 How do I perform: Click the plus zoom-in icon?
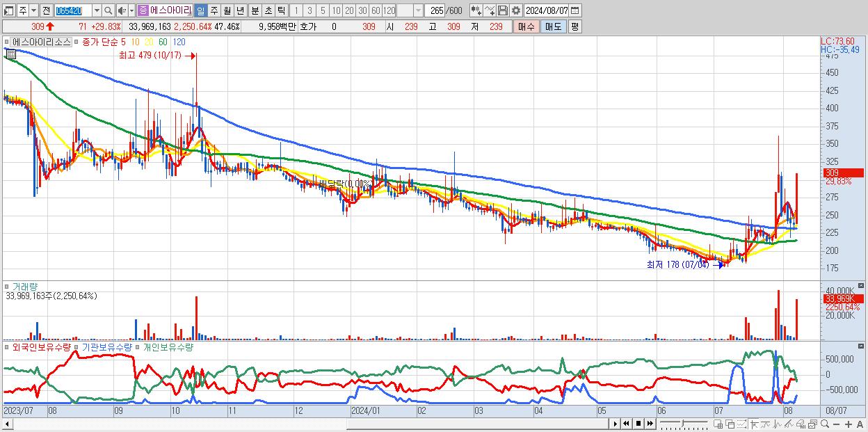tap(848, 424)
